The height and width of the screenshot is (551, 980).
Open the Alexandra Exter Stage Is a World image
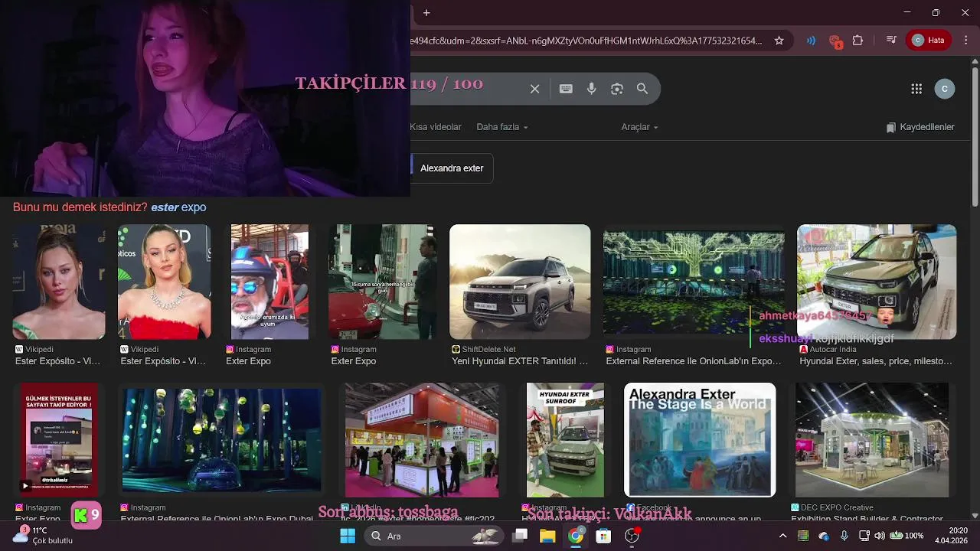point(700,440)
